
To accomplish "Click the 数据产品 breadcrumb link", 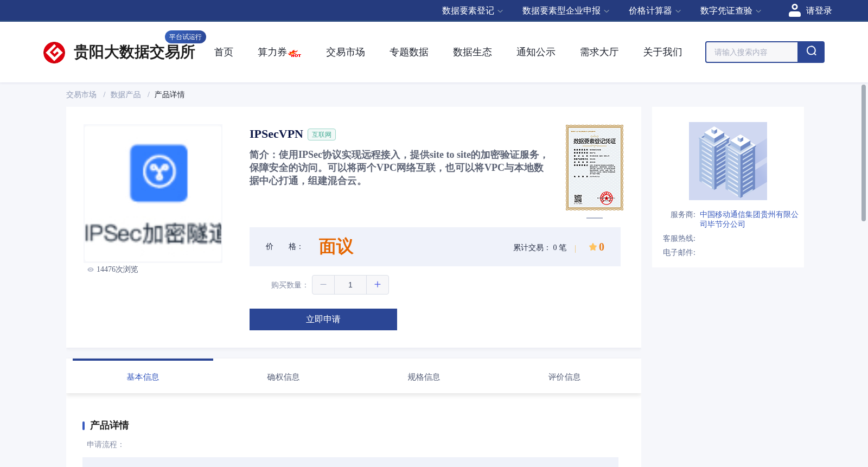I will pyautogui.click(x=126, y=95).
